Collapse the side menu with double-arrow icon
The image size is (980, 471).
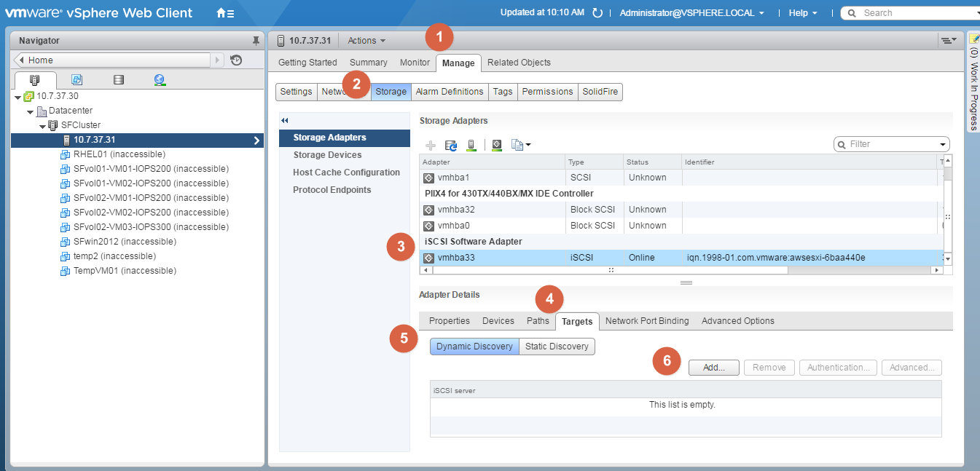pyautogui.click(x=285, y=121)
